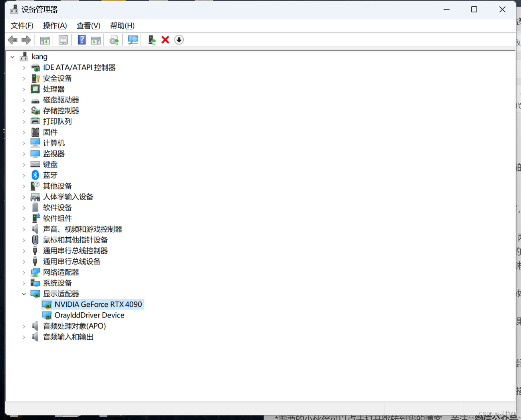Click the update driver toolbar icon
This screenshot has height=420, width=521.
(114, 40)
